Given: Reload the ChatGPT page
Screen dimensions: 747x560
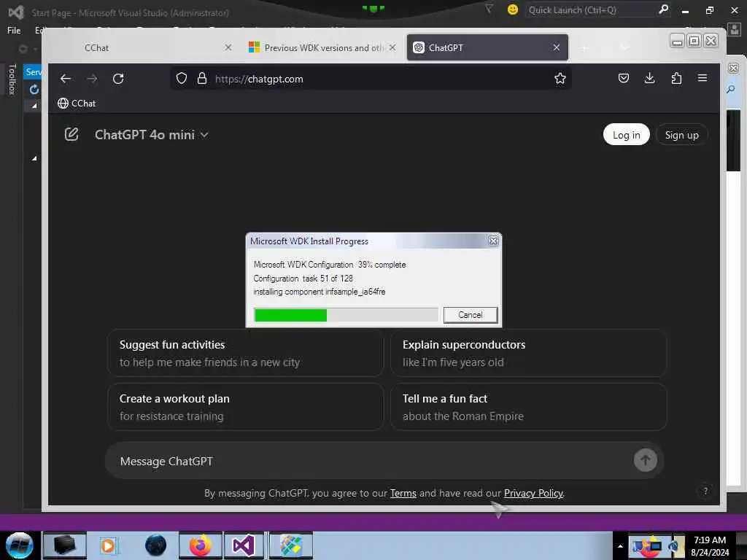Looking at the screenshot, I should [x=118, y=79].
